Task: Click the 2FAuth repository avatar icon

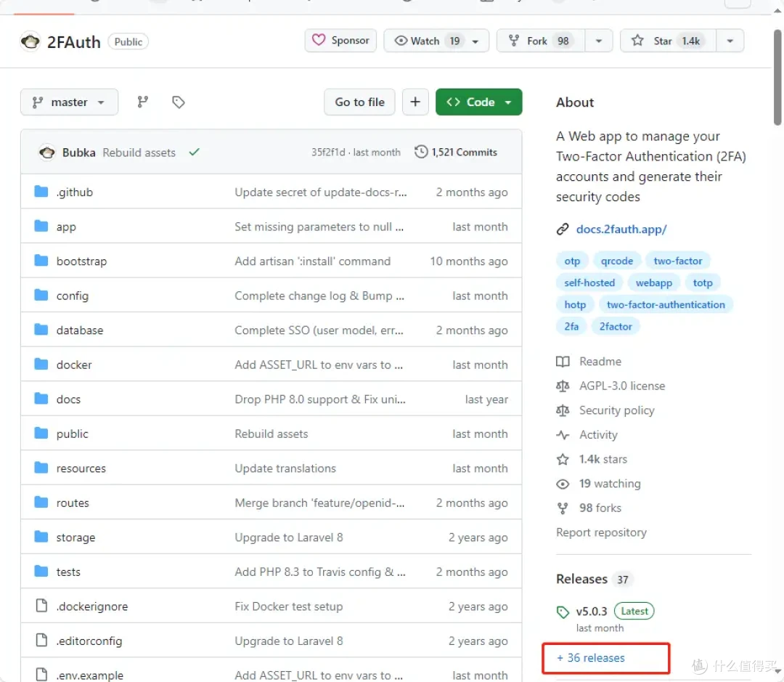Action: point(30,41)
